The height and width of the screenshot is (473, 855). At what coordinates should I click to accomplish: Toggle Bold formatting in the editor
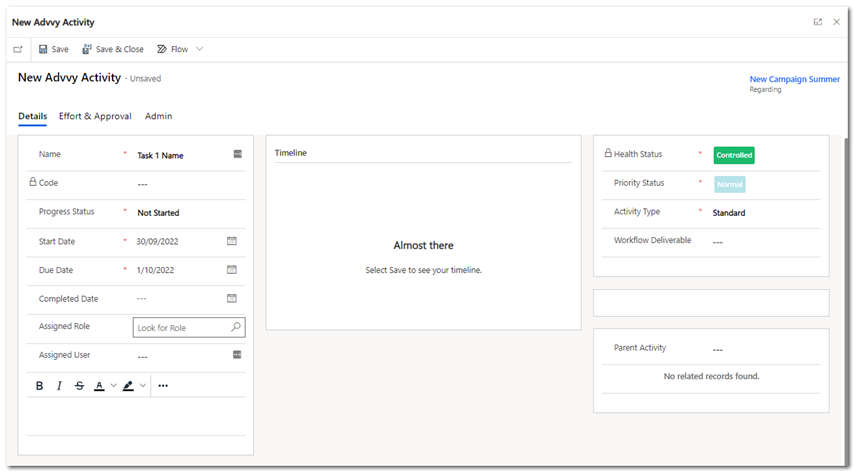(40, 386)
